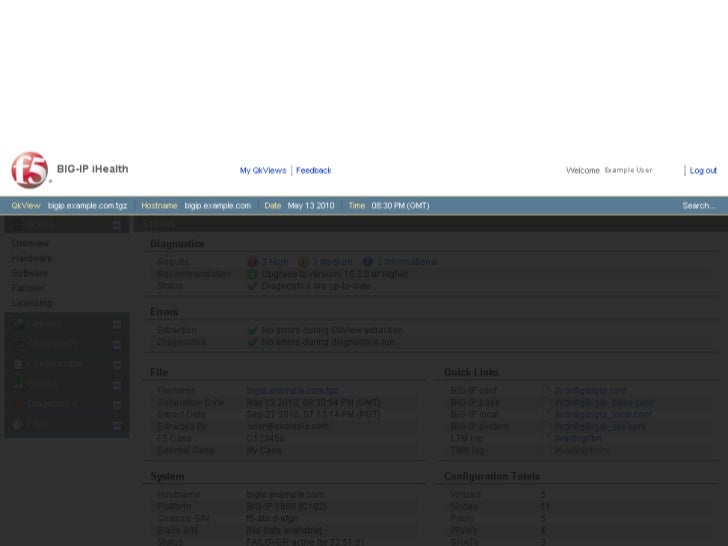Open /config/bigip.conf quick link
Screen dimensions: 728x546
tap(591, 390)
